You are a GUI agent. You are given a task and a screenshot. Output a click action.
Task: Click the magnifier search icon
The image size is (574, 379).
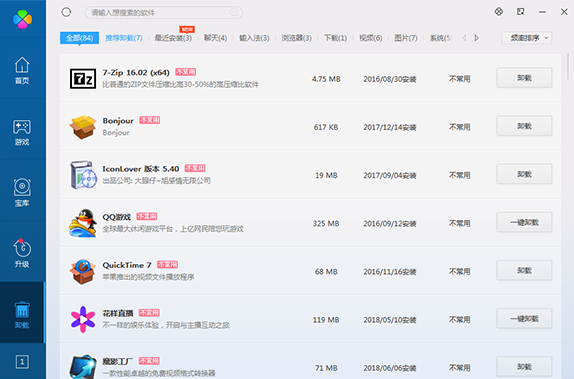tap(234, 12)
